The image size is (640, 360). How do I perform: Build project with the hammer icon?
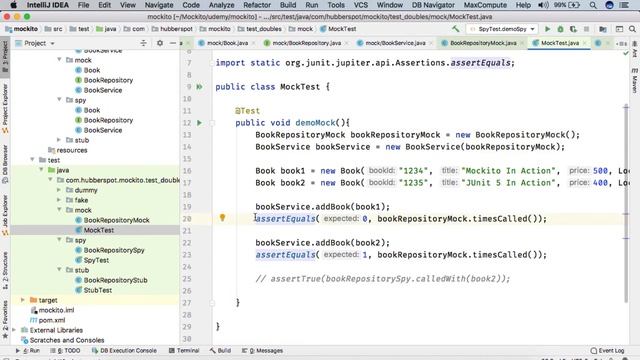[x=456, y=29]
